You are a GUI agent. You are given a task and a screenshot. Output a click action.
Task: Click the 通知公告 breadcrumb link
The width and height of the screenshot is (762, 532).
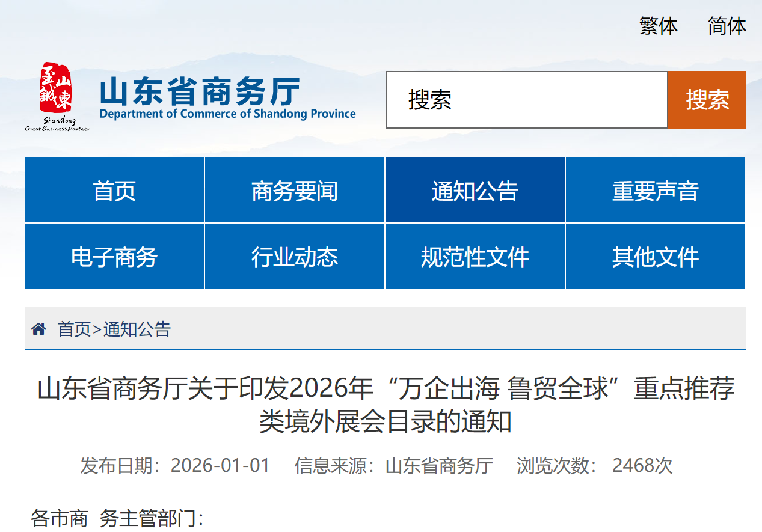pos(137,329)
